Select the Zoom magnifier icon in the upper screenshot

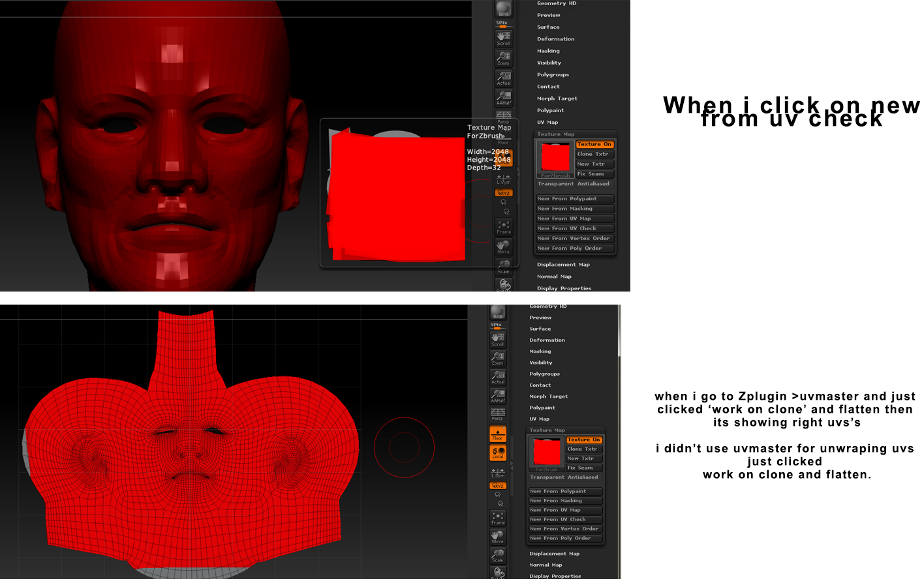[504, 58]
